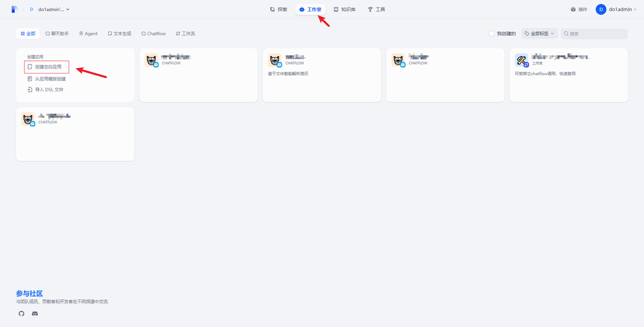Click 从应用模版创建 option
The height and width of the screenshot is (327, 644).
tap(50, 79)
